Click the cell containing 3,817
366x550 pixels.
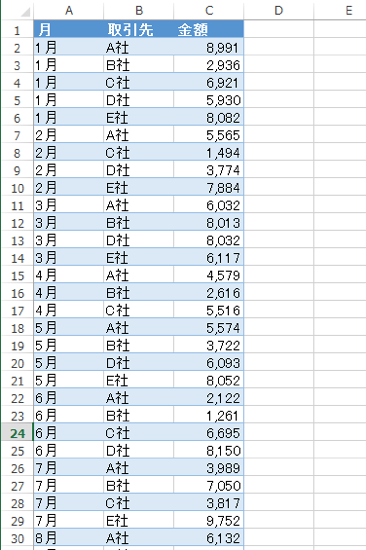[x=208, y=503]
